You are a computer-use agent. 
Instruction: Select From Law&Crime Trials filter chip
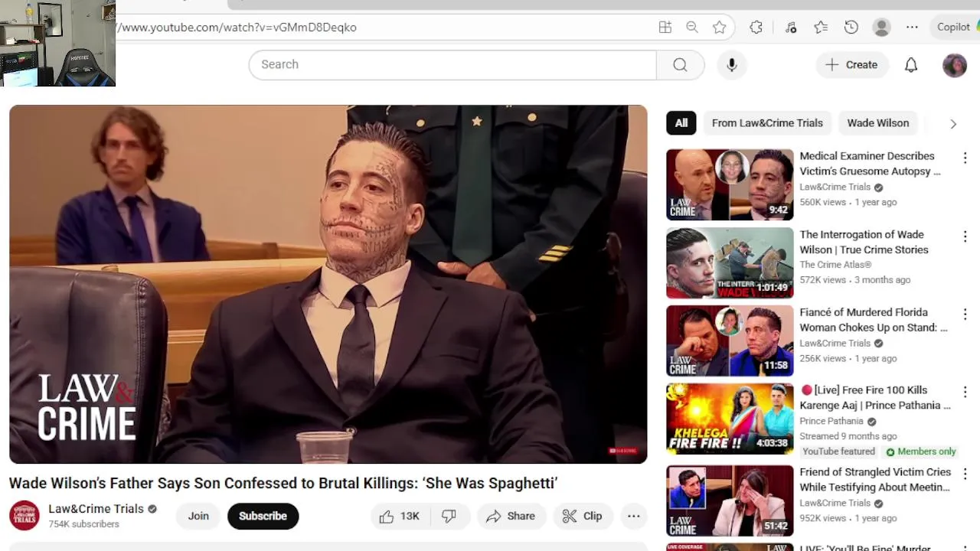767,123
